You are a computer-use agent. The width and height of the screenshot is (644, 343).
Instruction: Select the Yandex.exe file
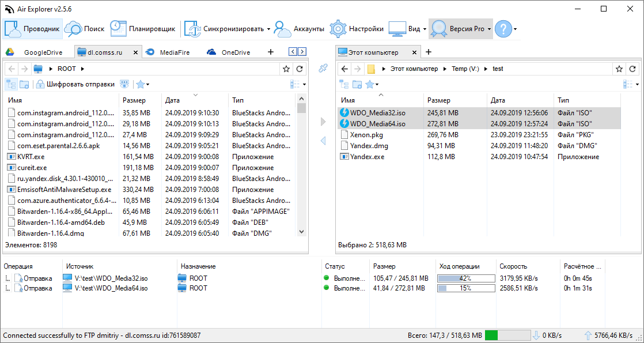point(367,157)
